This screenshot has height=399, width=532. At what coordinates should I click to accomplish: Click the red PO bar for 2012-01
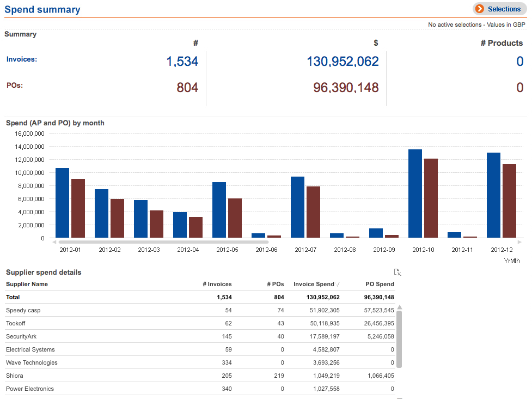pyautogui.click(x=78, y=208)
